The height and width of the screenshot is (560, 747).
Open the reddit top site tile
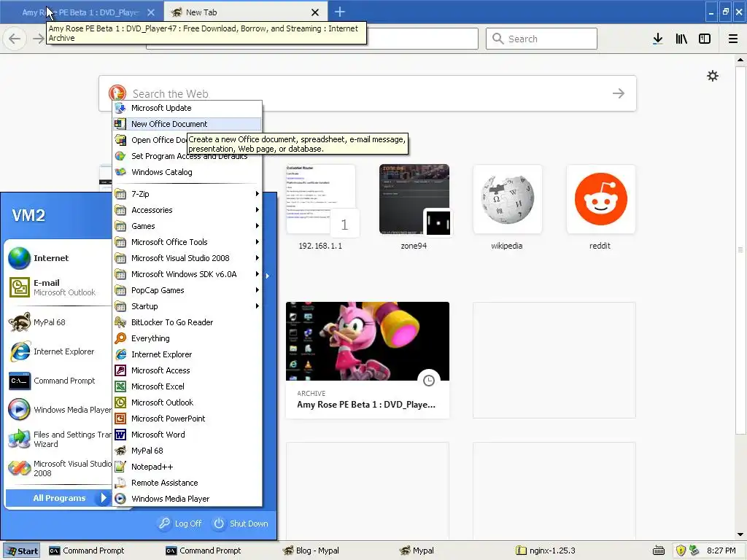(601, 208)
